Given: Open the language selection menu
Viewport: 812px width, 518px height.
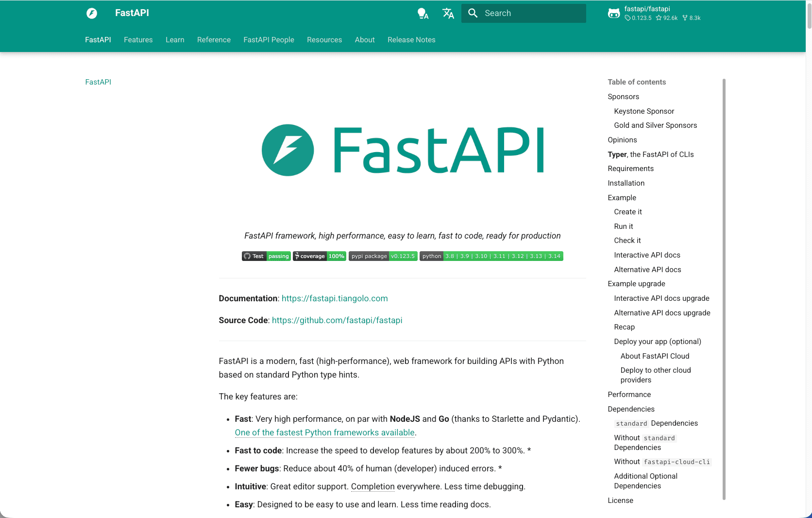Looking at the screenshot, I should [448, 13].
